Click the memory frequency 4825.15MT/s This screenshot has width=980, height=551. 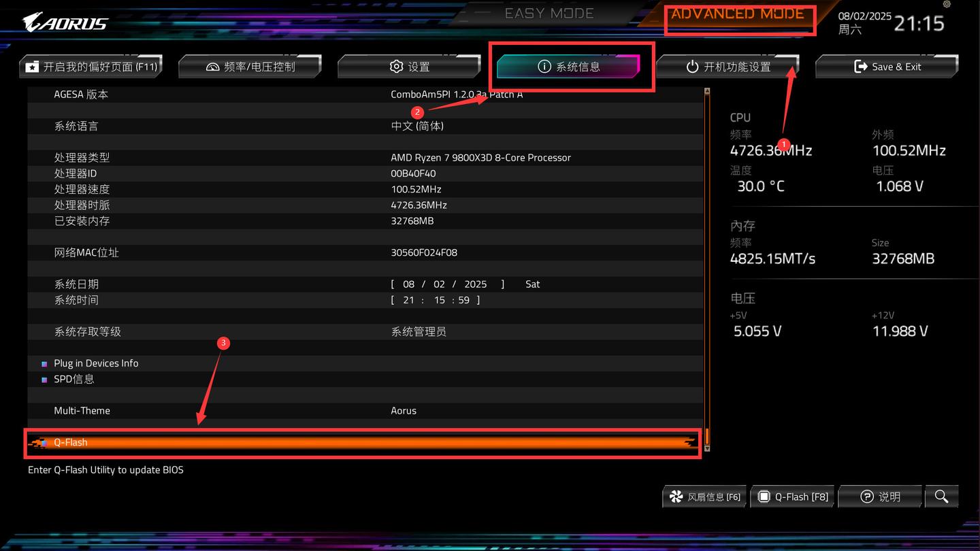pos(772,259)
